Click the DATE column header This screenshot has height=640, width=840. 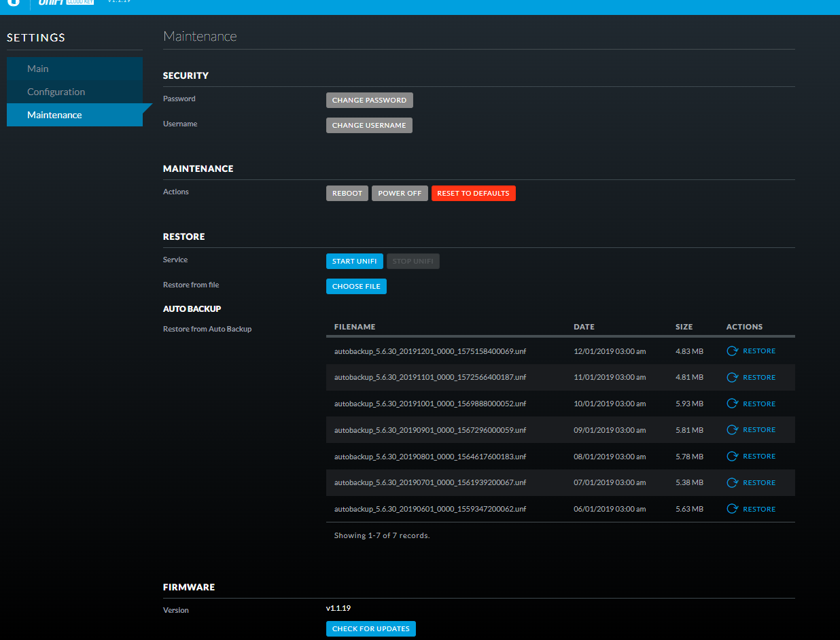[584, 327]
